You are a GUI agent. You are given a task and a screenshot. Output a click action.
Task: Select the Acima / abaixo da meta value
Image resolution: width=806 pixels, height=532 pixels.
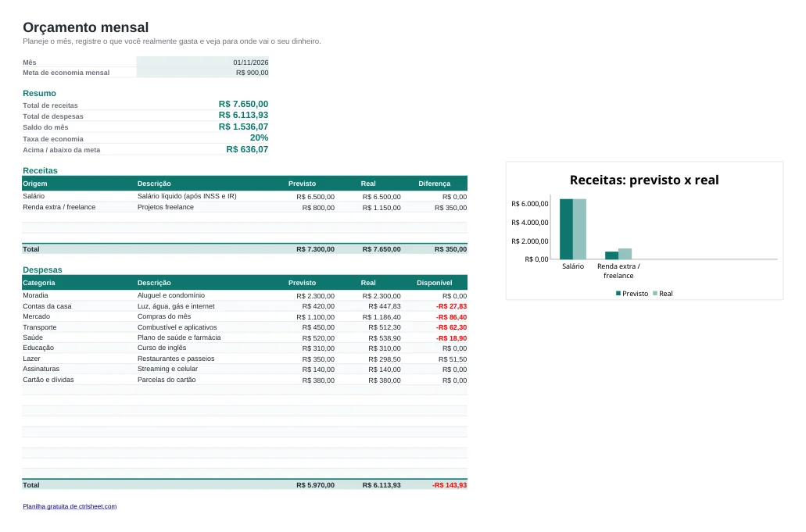coord(247,149)
